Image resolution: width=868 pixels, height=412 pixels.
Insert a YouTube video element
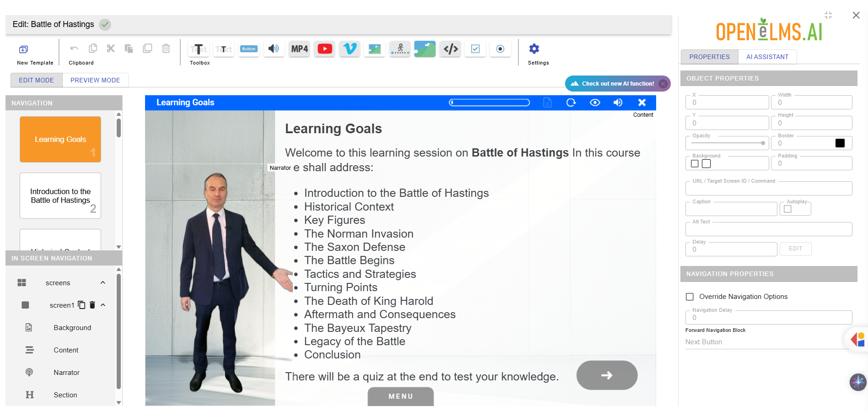[325, 49]
